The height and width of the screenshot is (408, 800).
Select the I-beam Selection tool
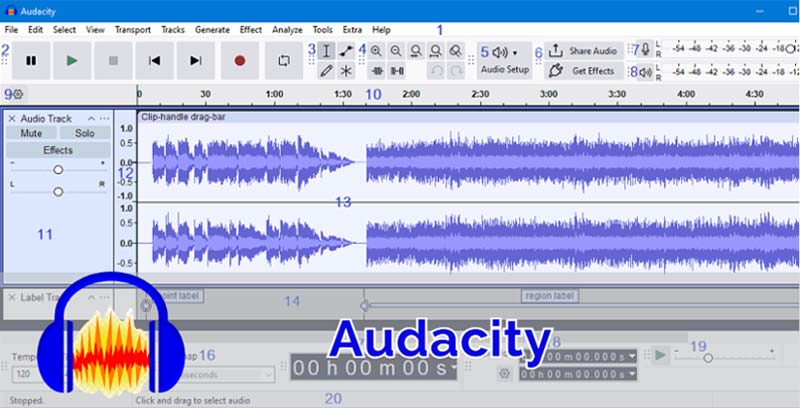point(327,50)
